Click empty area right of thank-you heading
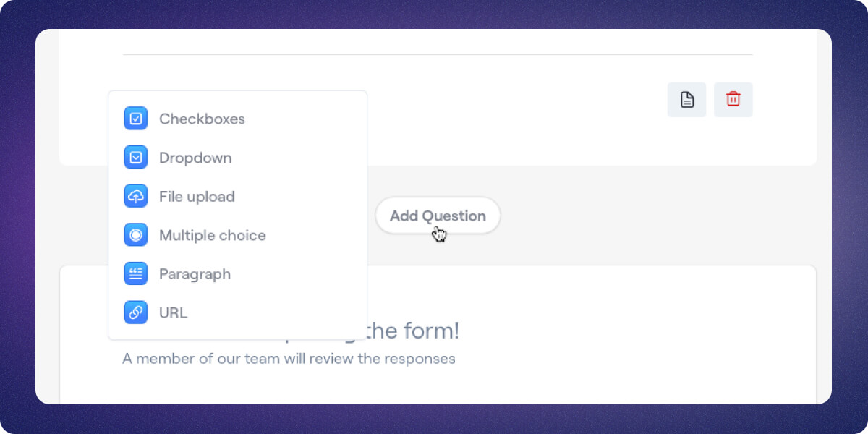This screenshot has width=868, height=434. (637, 331)
